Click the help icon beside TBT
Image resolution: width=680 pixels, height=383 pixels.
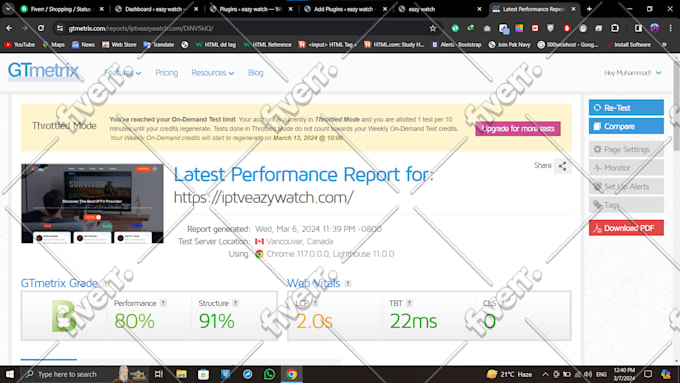[x=409, y=303]
